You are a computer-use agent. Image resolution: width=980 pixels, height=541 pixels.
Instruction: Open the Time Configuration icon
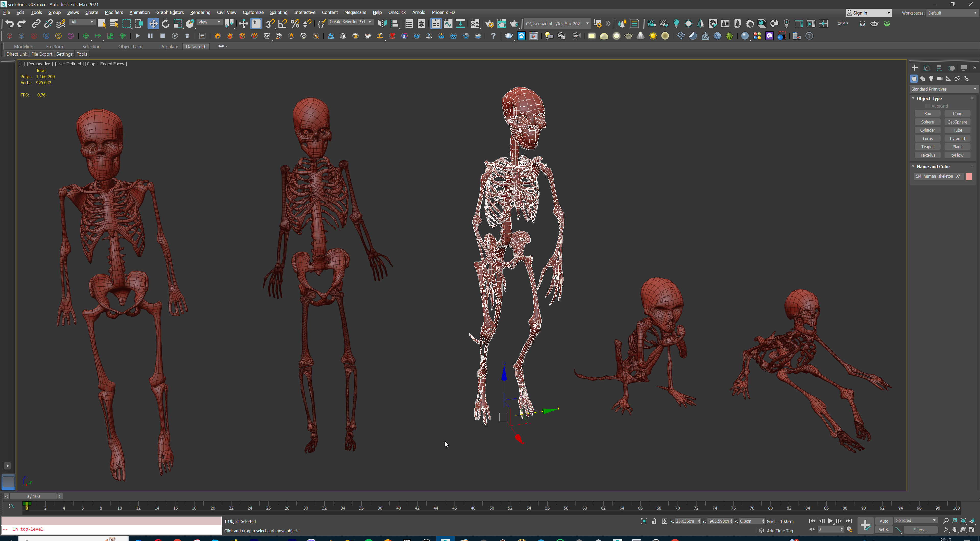click(x=849, y=530)
